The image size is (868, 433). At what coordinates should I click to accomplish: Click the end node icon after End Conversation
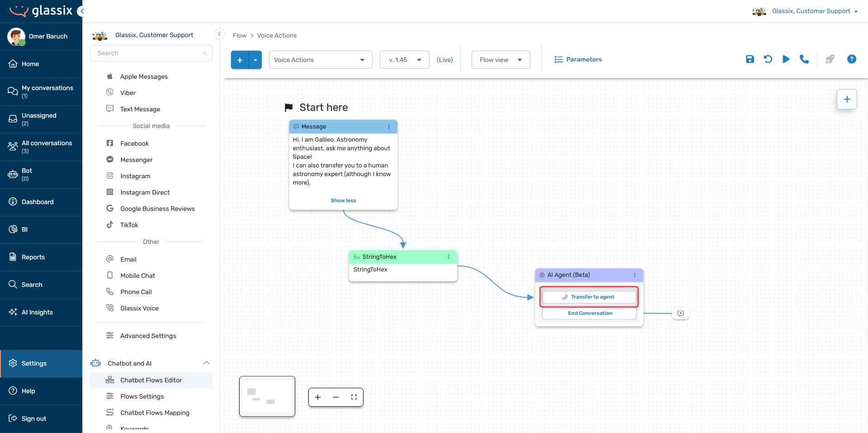680,313
